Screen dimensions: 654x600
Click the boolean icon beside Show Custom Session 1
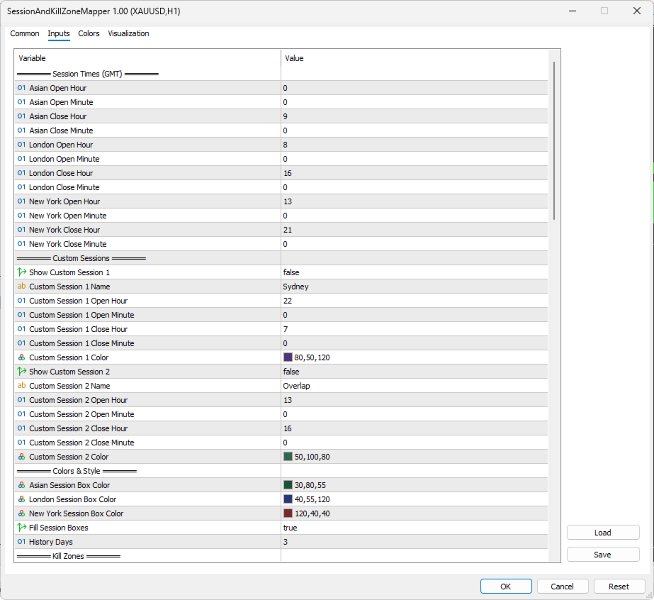point(22,272)
